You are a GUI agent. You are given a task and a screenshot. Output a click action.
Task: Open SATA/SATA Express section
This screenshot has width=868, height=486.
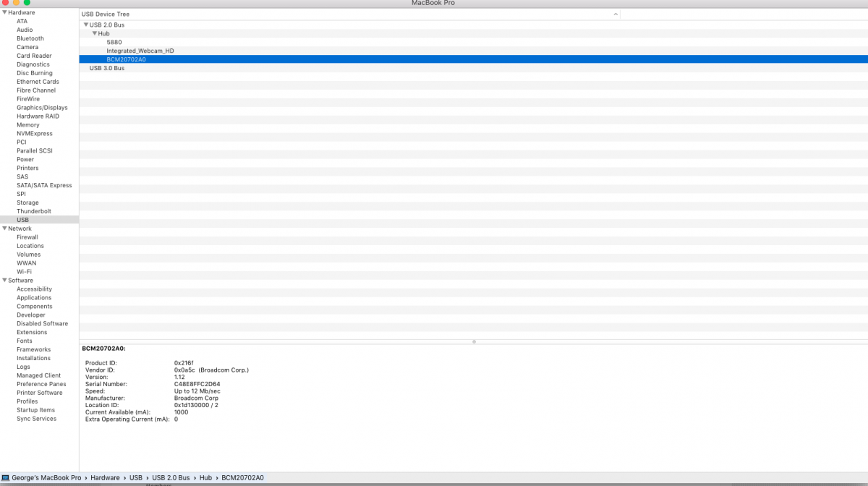(x=44, y=186)
